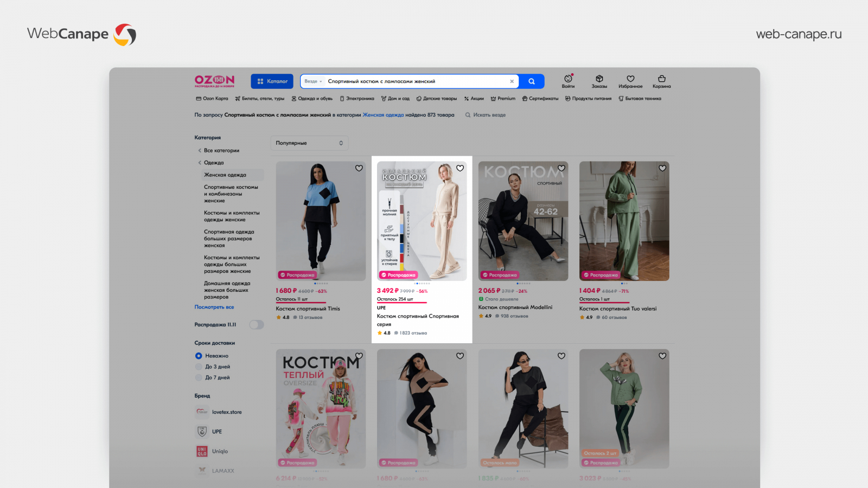Clear the search query with the X
Viewport: 868px width, 488px height.
(512, 81)
